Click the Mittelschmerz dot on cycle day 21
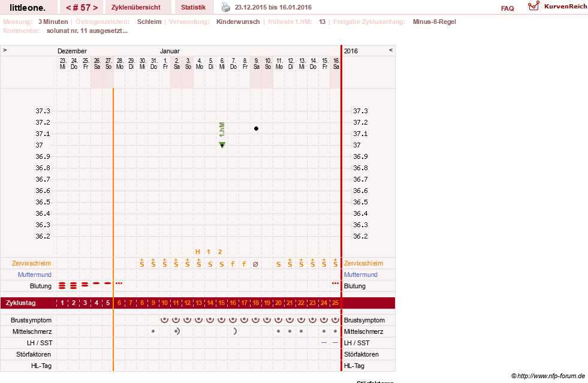This screenshot has width=588, height=383. coord(290,331)
